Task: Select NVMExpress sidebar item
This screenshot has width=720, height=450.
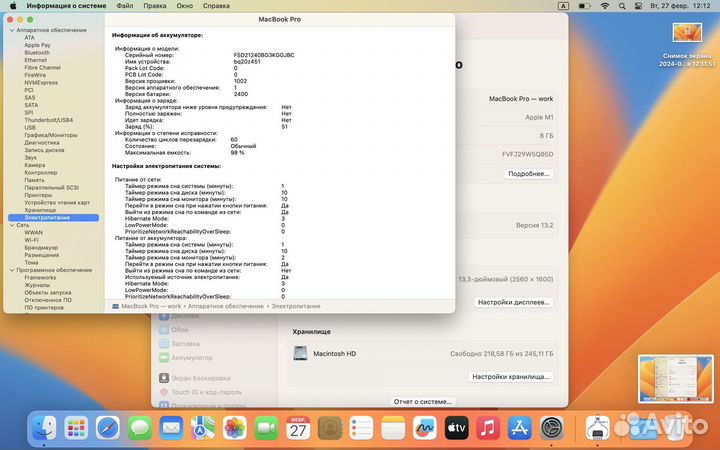Action: [41, 83]
